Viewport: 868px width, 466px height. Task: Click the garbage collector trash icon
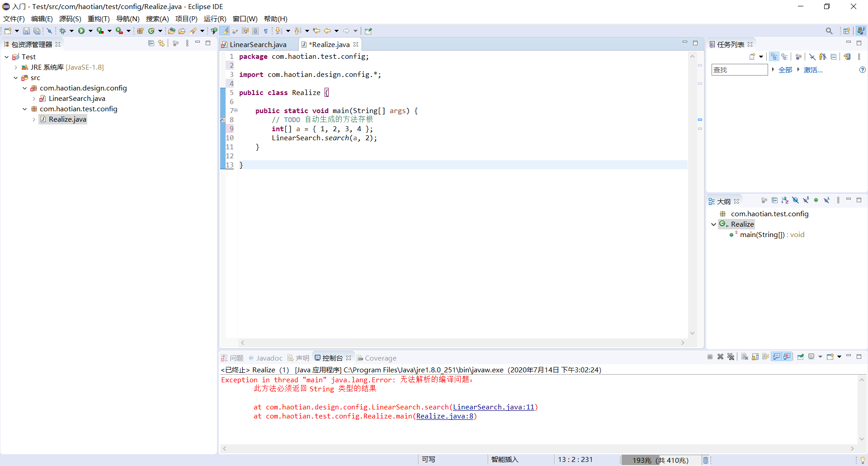(706, 460)
